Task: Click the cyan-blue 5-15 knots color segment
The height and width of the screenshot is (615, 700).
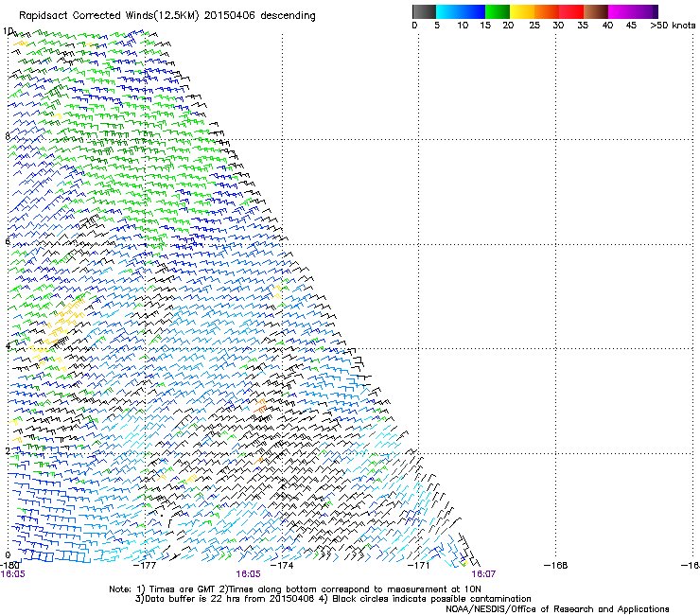Action: click(x=461, y=11)
